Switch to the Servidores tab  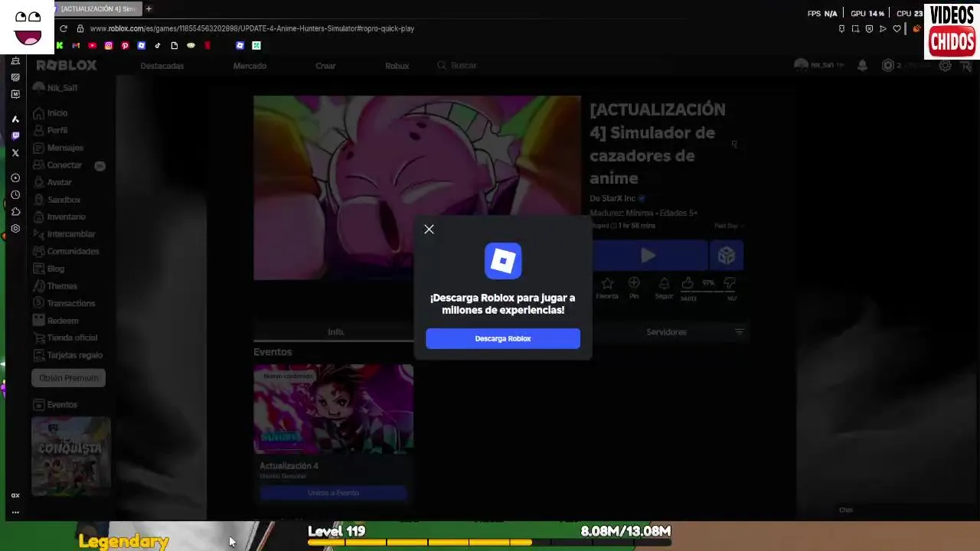[x=666, y=332]
